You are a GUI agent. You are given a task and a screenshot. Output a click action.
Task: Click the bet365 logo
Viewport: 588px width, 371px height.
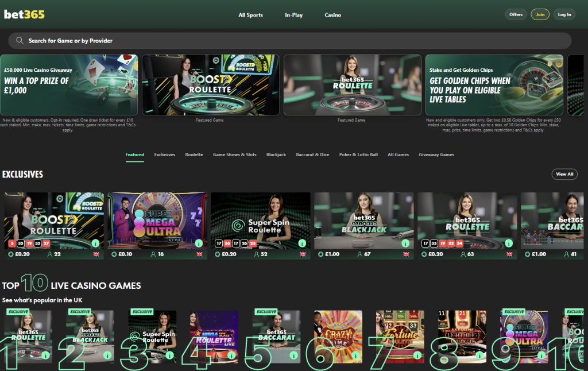pos(24,14)
